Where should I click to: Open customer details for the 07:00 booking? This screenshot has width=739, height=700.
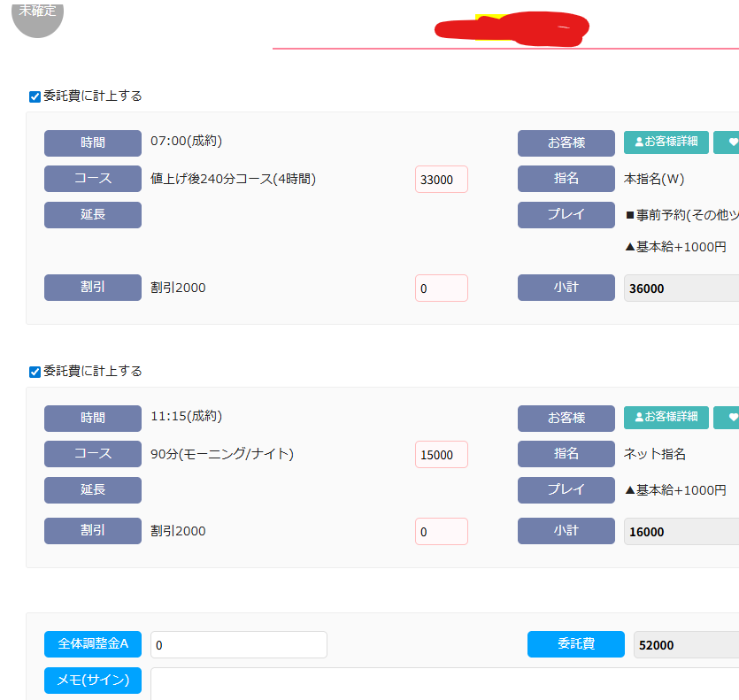tap(666, 142)
